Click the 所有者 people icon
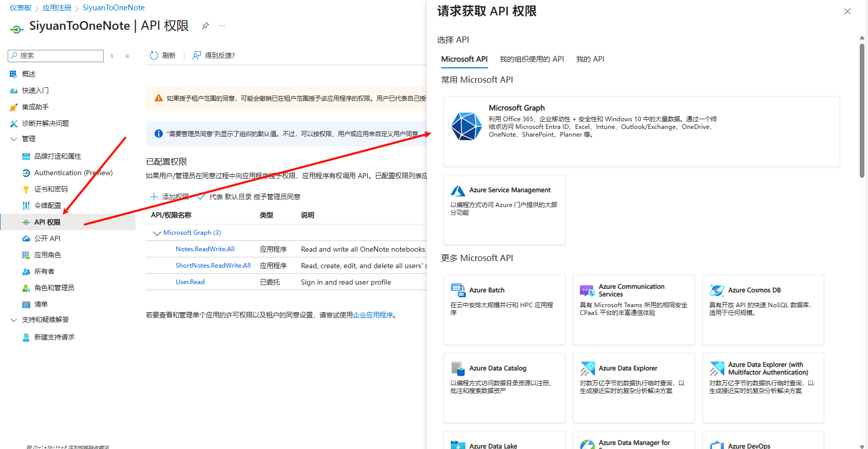The width and height of the screenshot is (868, 449). coord(26,271)
